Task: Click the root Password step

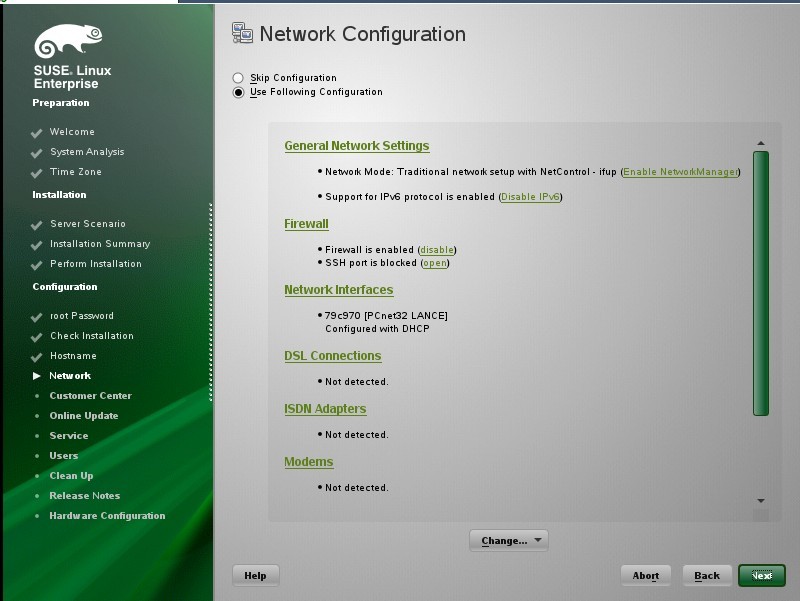Action: coord(82,316)
